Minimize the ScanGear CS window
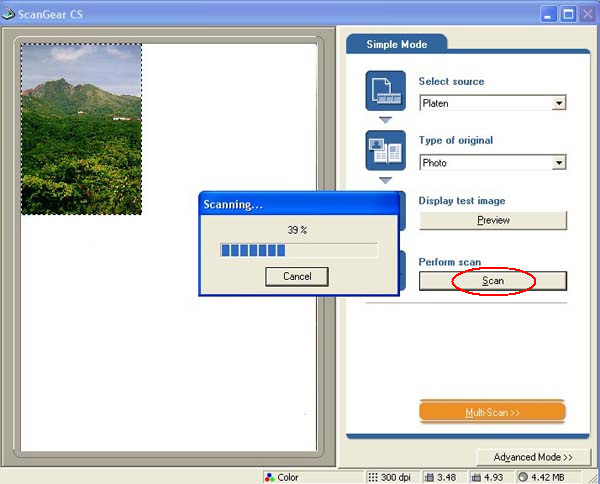This screenshot has width=600, height=484. pos(548,15)
